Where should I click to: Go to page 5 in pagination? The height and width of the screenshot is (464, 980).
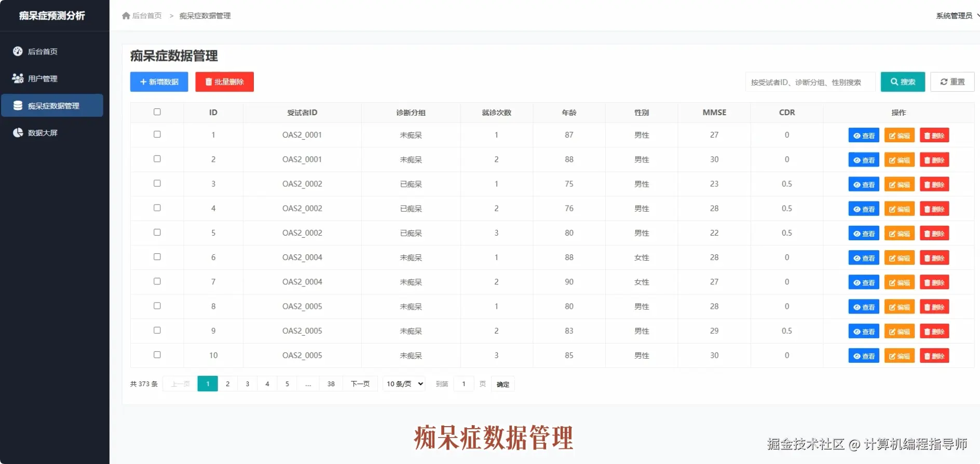pyautogui.click(x=287, y=384)
